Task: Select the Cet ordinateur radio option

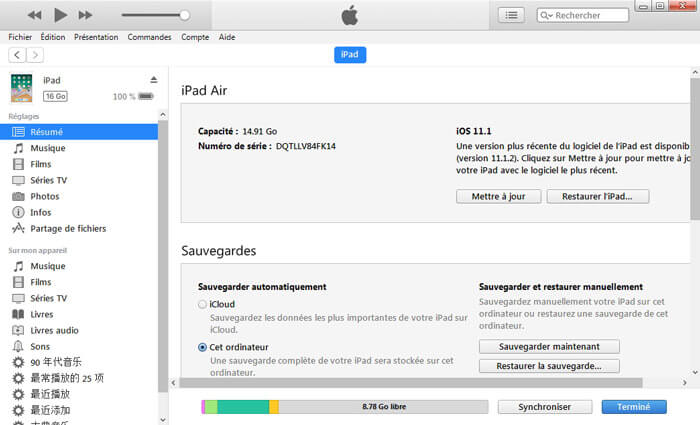Action: tap(202, 347)
